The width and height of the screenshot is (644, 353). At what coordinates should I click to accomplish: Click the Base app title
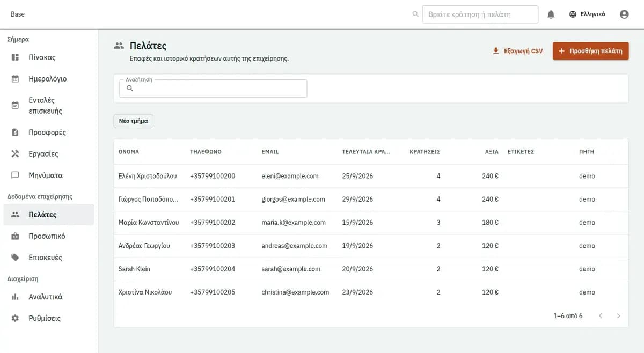coord(18,14)
